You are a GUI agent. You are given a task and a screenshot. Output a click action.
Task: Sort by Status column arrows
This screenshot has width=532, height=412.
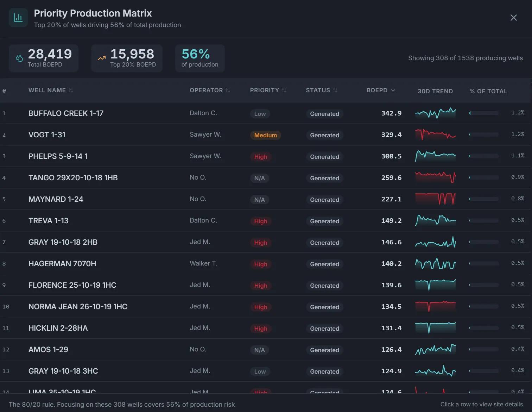coord(335,90)
